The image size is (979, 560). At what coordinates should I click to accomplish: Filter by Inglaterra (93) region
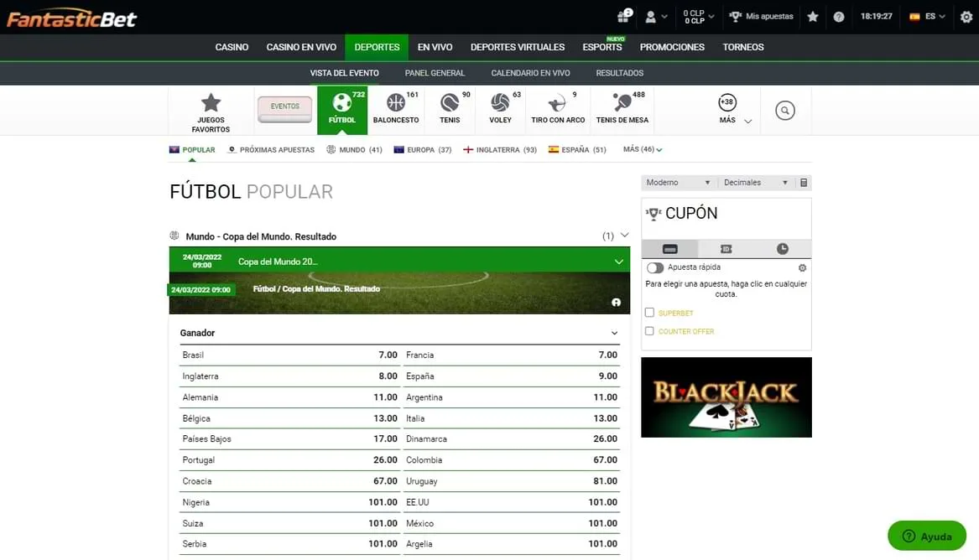(x=500, y=150)
